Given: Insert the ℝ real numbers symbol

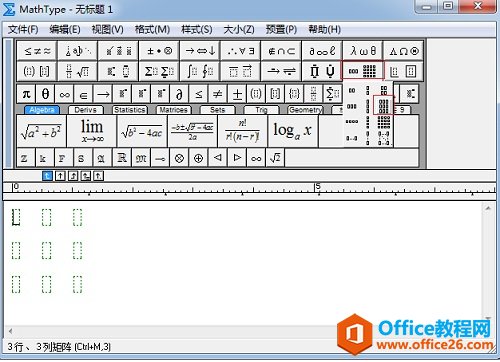Looking at the screenshot, I should [x=122, y=158].
